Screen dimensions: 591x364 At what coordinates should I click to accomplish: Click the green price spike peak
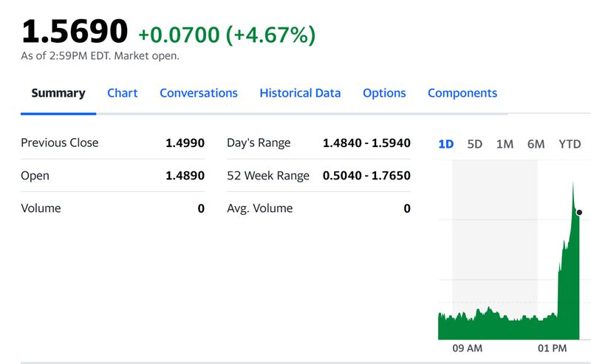coord(573,183)
